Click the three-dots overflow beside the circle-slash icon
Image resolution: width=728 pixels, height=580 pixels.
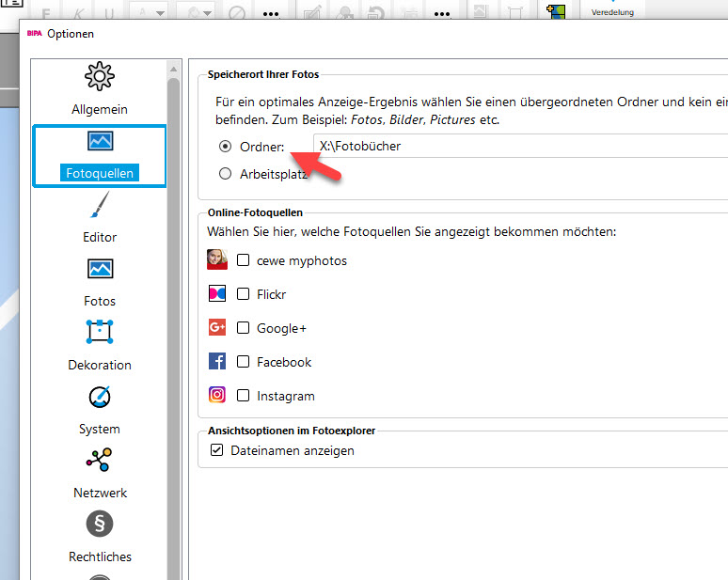coord(271,14)
